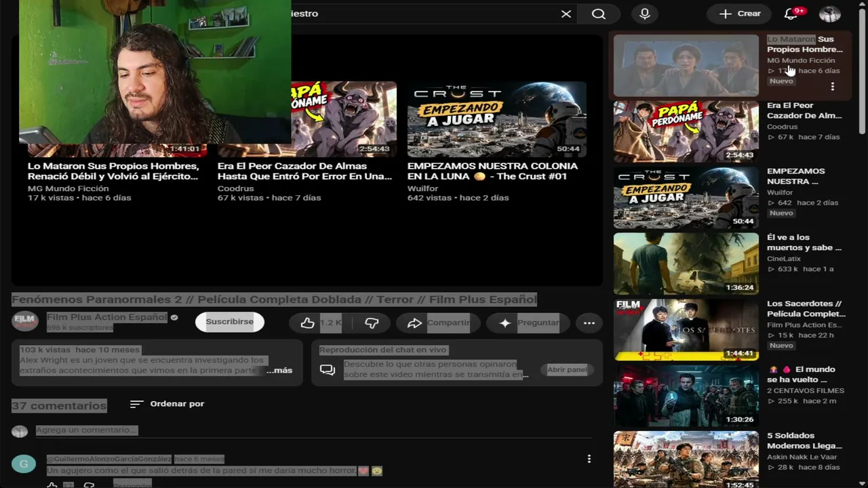The width and height of the screenshot is (868, 488).
Task: Click the Wuilfor channel under the end-screen video
Action: click(x=422, y=188)
